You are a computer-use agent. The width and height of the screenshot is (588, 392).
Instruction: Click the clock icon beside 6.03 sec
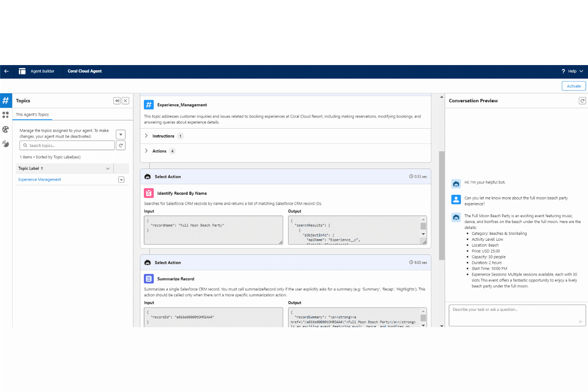[411, 262]
